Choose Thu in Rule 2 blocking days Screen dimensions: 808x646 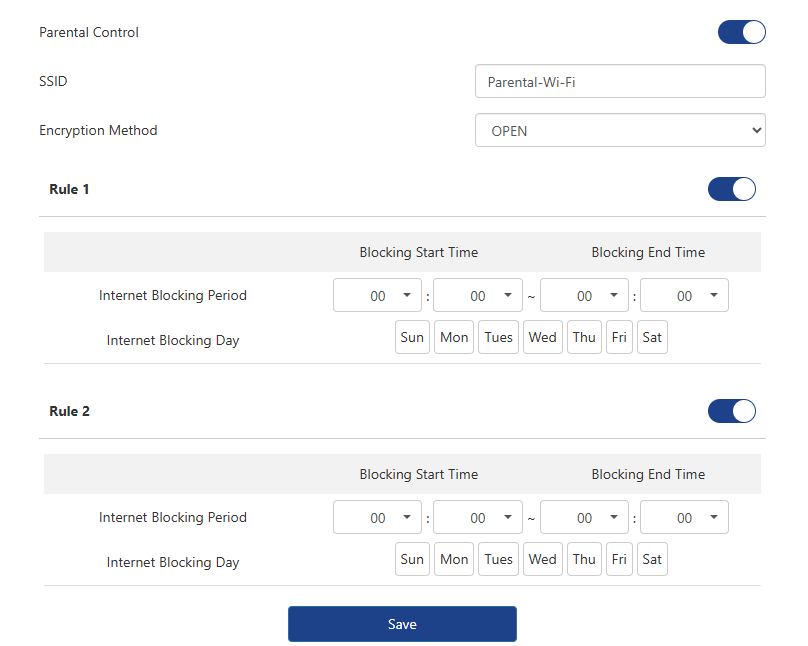tap(584, 560)
